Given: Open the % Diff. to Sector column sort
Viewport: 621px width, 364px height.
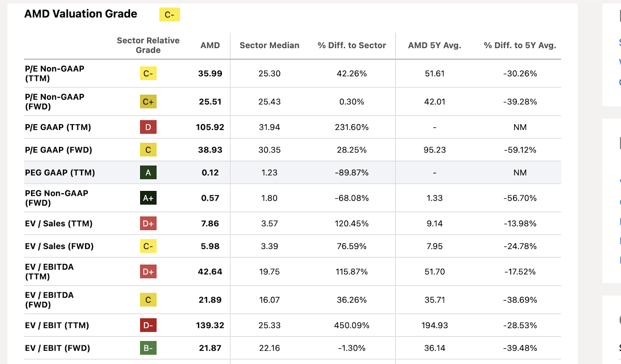Looking at the screenshot, I should (x=351, y=45).
